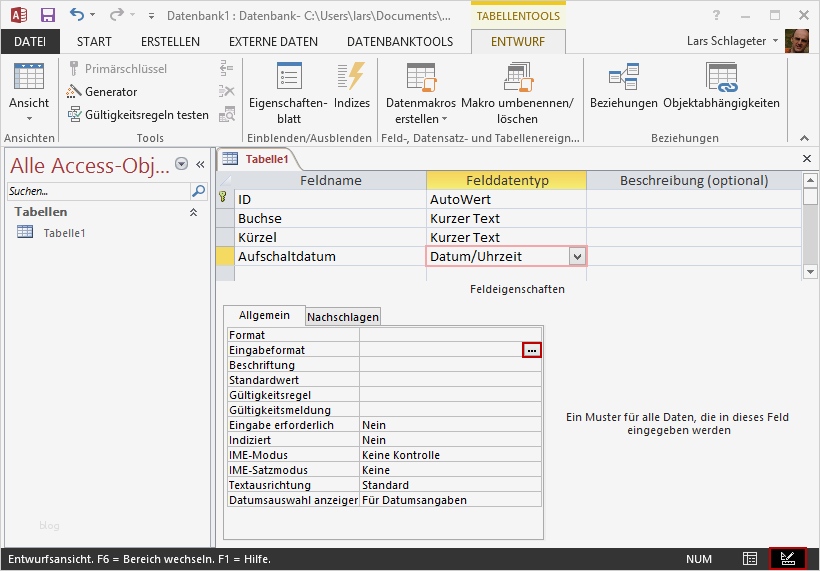Screen dimensions: 820x571
Task: Collapse the ribbon with the chevron
Action: tap(804, 138)
